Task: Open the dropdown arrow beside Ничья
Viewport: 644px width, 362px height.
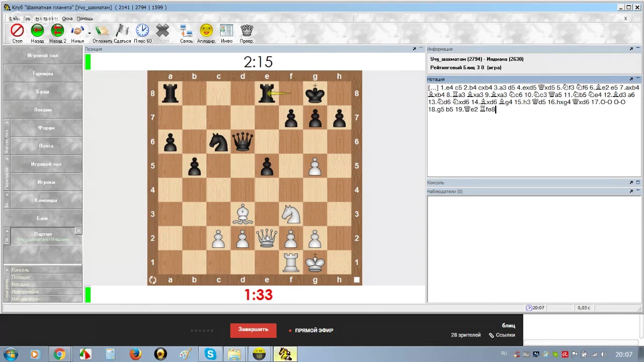Action: coord(89,33)
